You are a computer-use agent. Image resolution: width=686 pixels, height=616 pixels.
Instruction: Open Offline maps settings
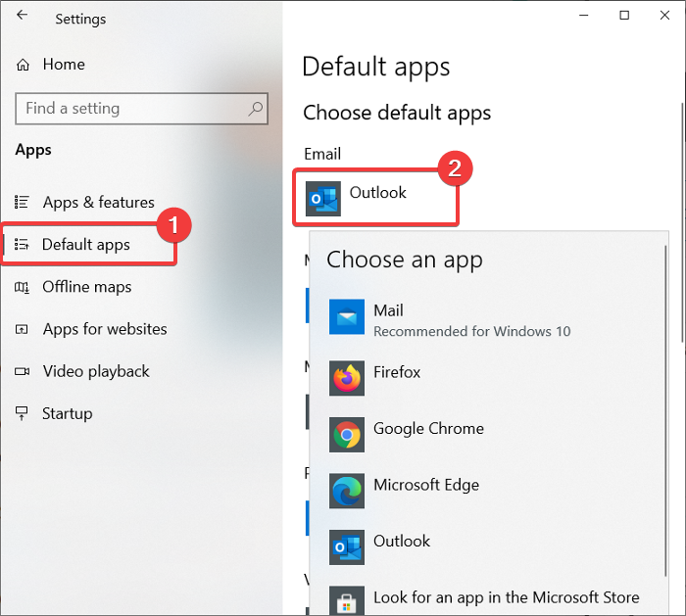click(86, 287)
